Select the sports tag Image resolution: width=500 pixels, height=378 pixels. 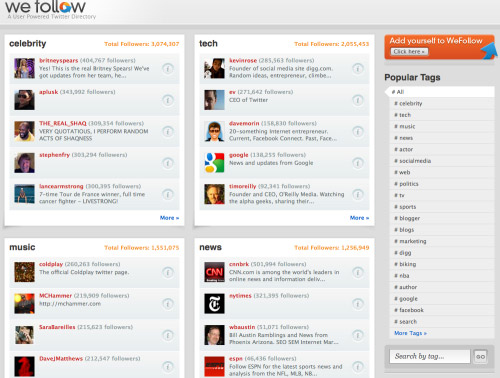click(x=405, y=207)
